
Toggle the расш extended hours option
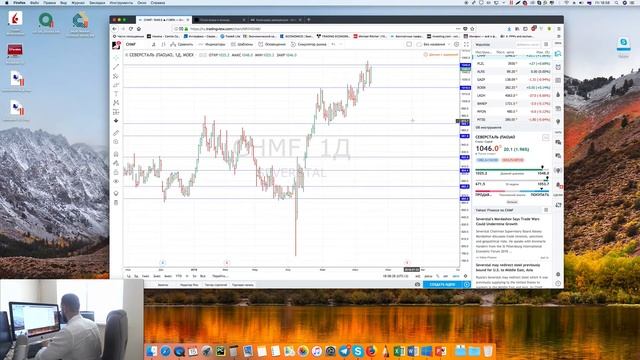click(418, 276)
